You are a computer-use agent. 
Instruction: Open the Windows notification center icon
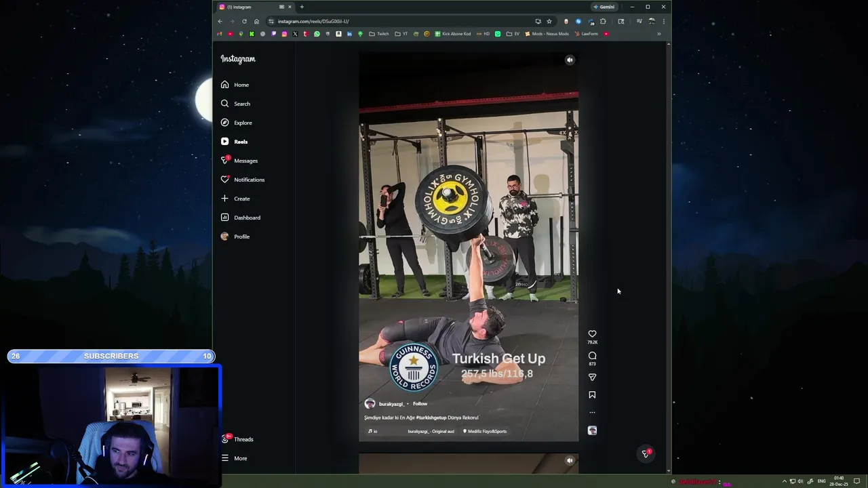(x=857, y=481)
